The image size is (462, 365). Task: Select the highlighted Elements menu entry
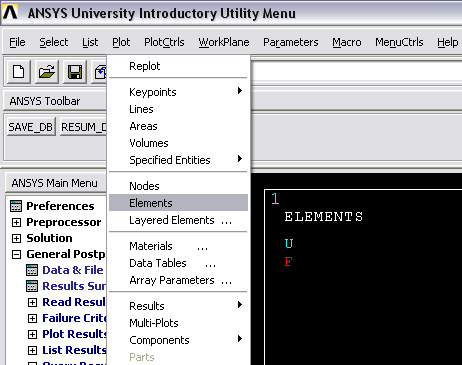tap(178, 203)
